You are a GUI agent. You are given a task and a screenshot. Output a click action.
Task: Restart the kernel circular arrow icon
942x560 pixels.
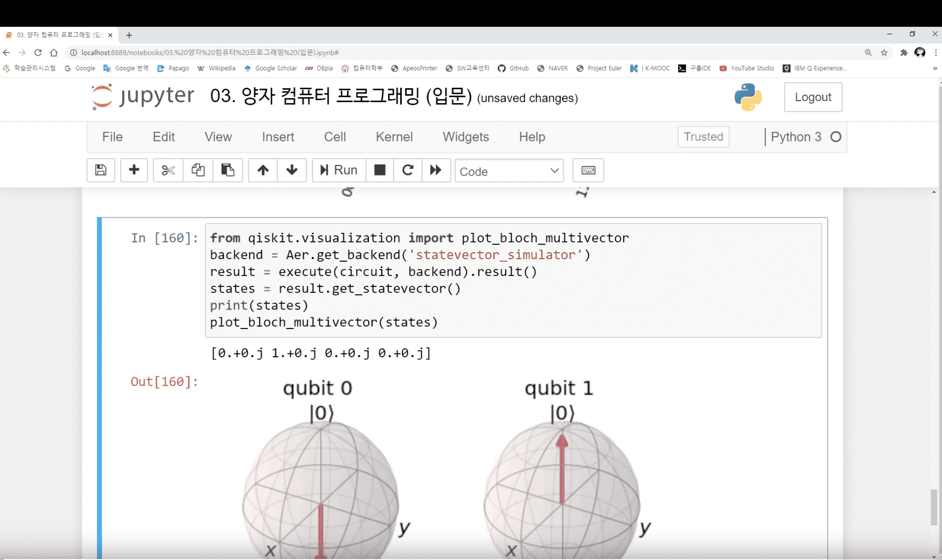408,170
